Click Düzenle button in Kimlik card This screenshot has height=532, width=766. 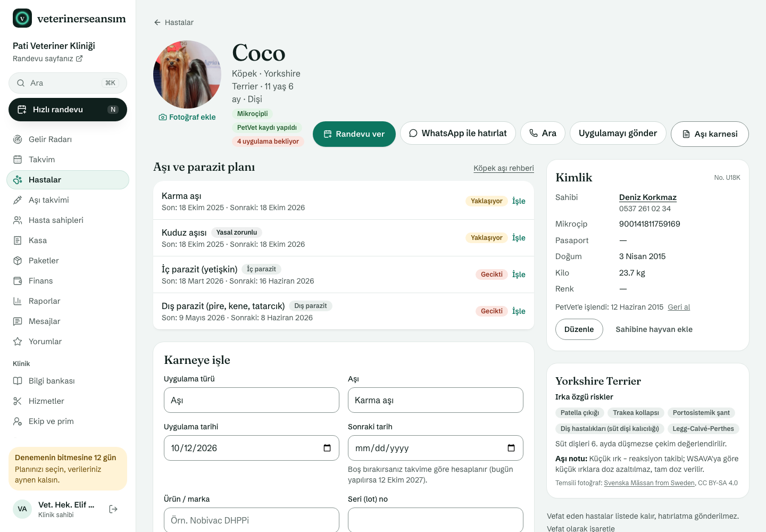point(579,329)
